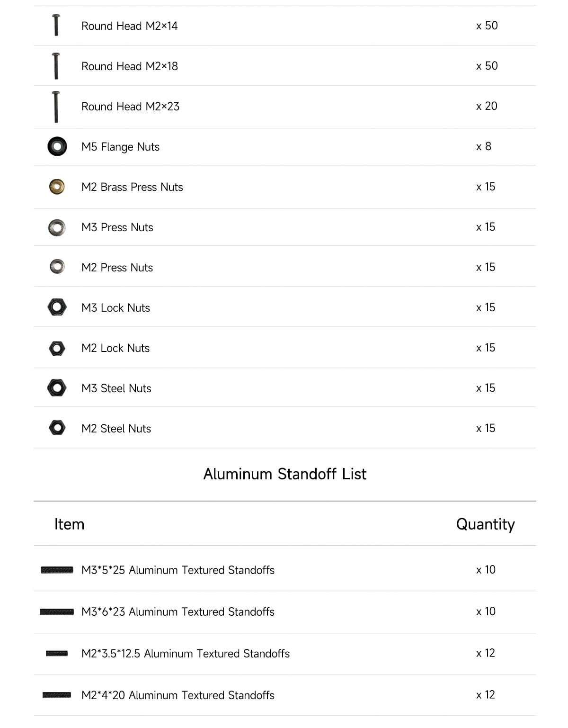The width and height of the screenshot is (568, 728).
Task: Click the M3 Press Nuts icon
Action: pyautogui.click(x=57, y=227)
